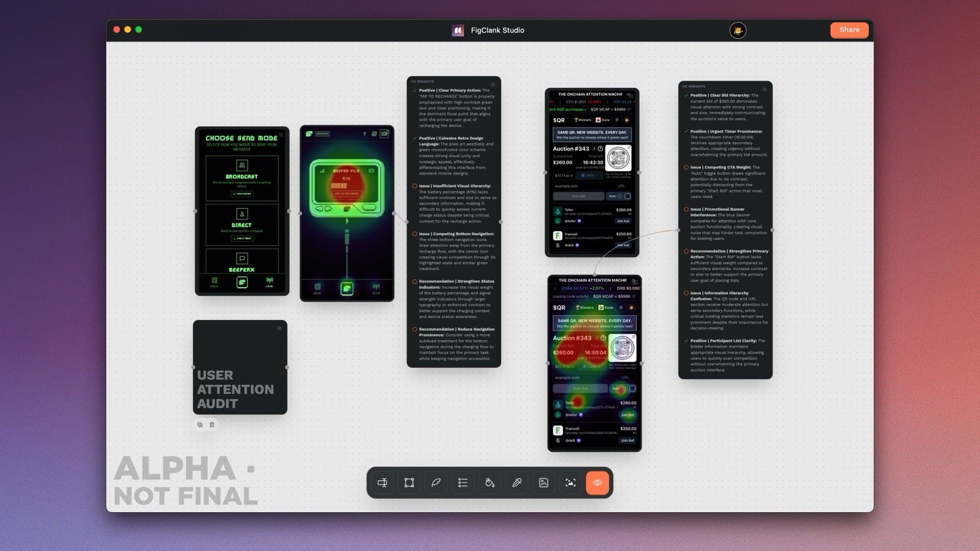This screenshot has height=551, width=980.
Task: Pick the eyedropper tool
Action: coord(516,483)
